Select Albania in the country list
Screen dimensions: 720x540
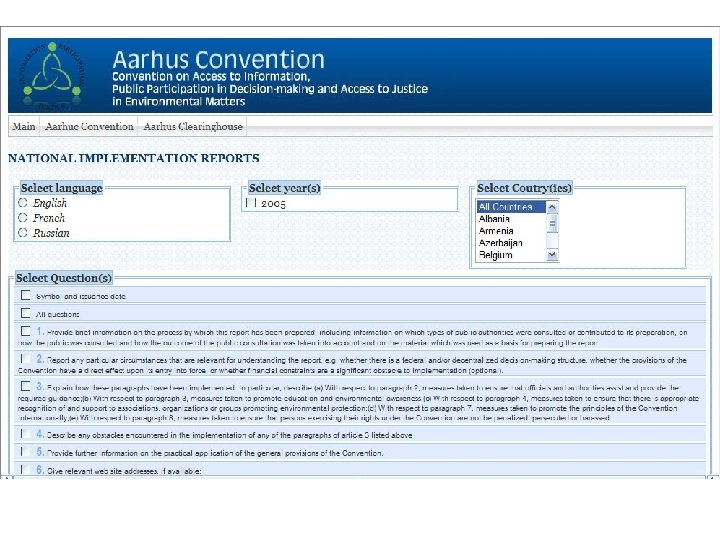(x=511, y=219)
